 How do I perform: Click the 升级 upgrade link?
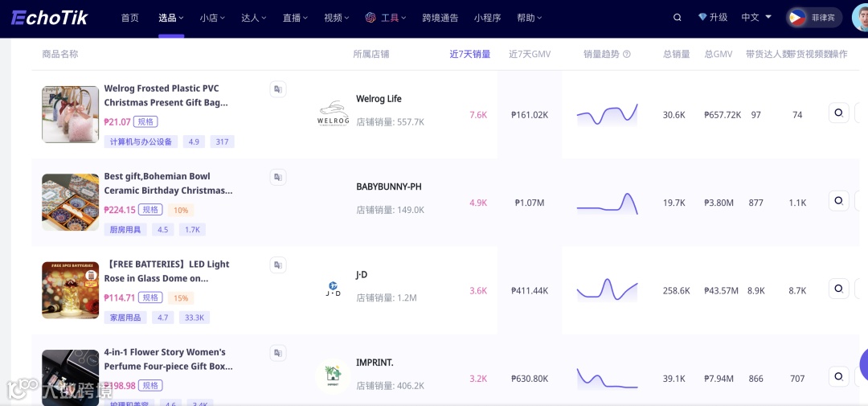pyautogui.click(x=719, y=18)
